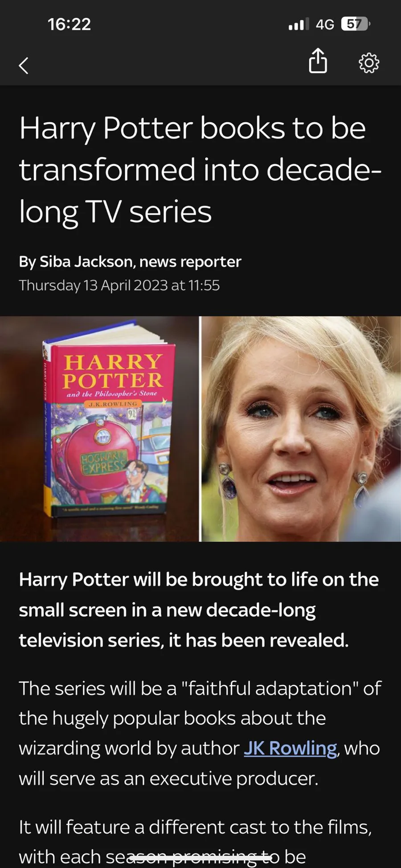
Task: Tap the cellular signal bars icon
Action: tap(299, 24)
